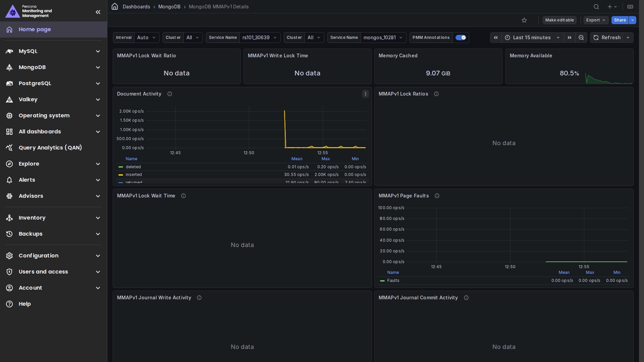Open Service Name rs101_30639 dropdown
The image size is (644, 362).
click(260, 38)
